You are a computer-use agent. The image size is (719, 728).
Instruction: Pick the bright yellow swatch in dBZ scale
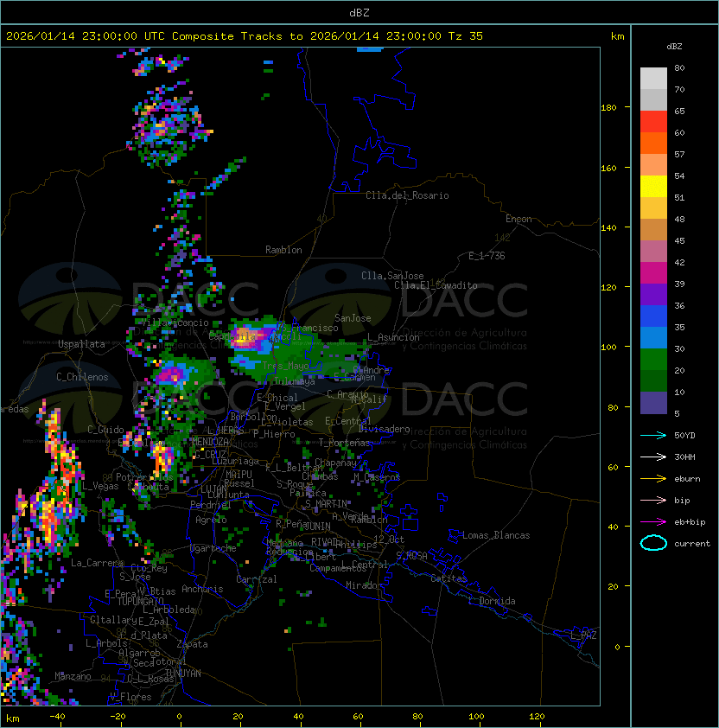(x=653, y=187)
